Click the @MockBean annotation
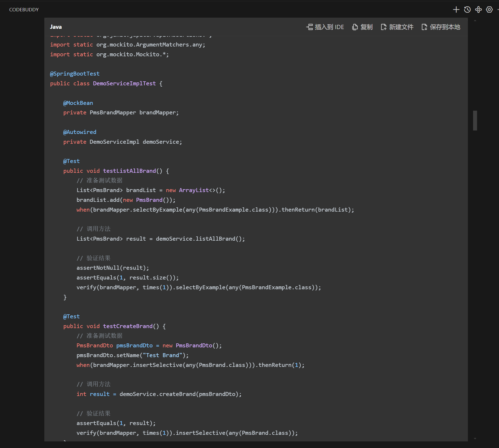 78,103
